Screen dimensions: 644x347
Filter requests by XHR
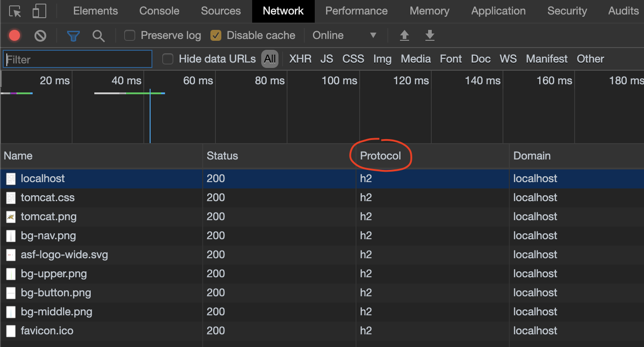(300, 59)
